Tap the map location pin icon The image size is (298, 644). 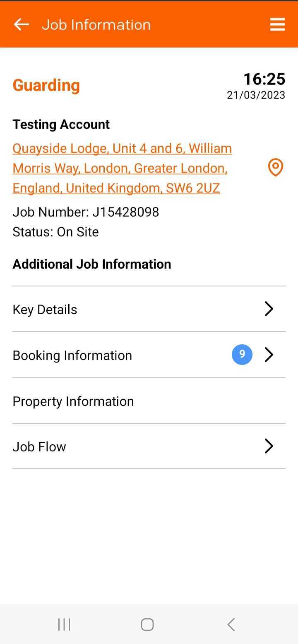pos(276,167)
